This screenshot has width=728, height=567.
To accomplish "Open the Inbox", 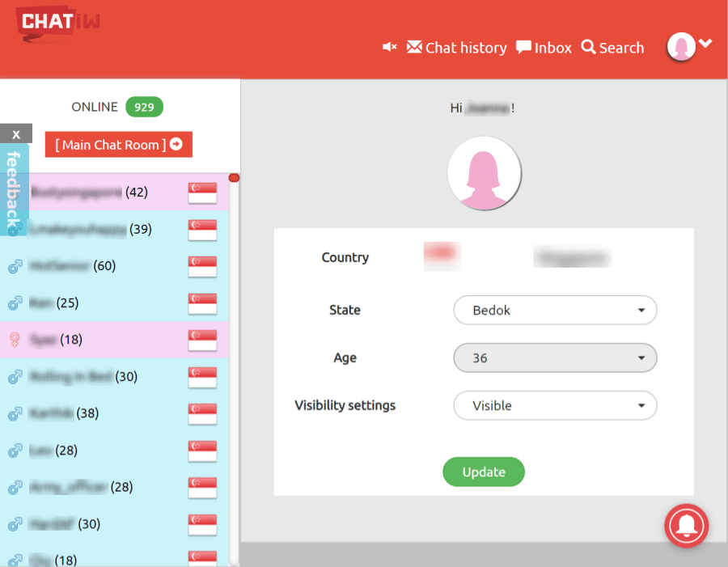I will click(544, 48).
